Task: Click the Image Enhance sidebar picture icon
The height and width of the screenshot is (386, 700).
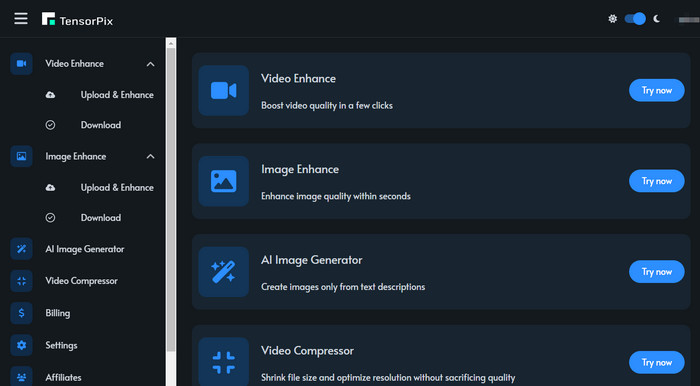Action: 21,156
